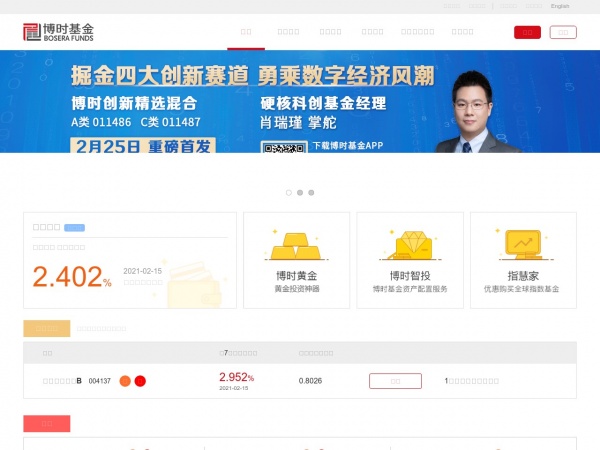This screenshot has height=450, width=600.
Task: Click the blue tag in the 2.402% card
Action: coord(74,228)
